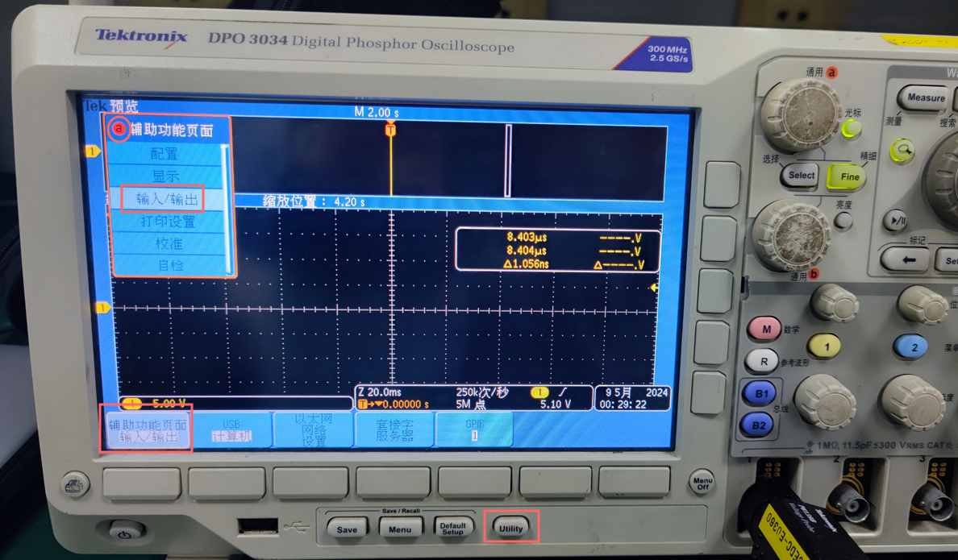958x560 pixels.
Task: Select 校准 in the utility page menu
Action: click(169, 244)
